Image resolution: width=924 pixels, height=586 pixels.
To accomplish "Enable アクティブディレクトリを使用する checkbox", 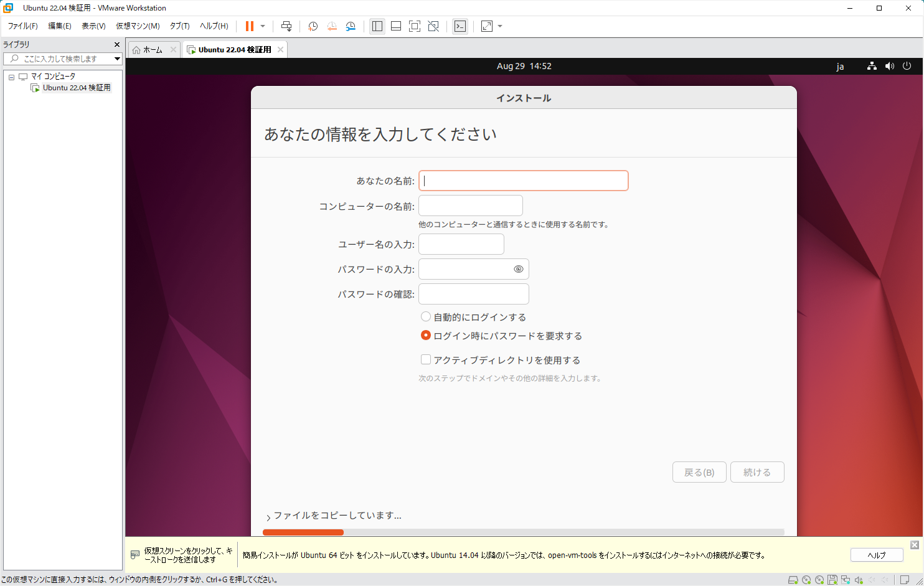I will coord(426,359).
